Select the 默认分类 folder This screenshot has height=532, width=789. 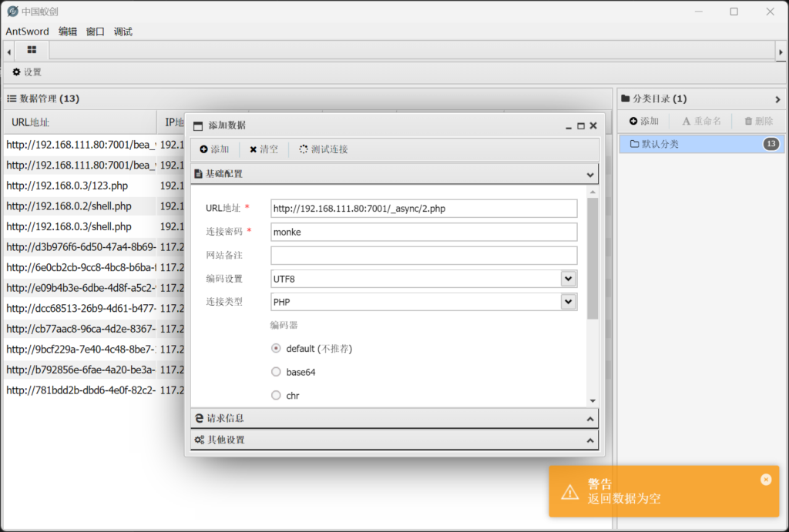pos(701,144)
